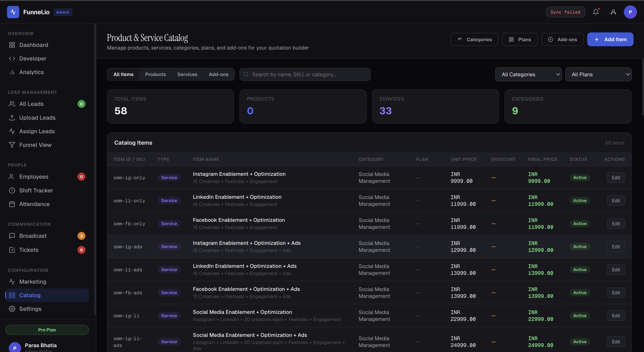This screenshot has width=644, height=352.
Task: Focus the catalog search field
Action: 305,74
